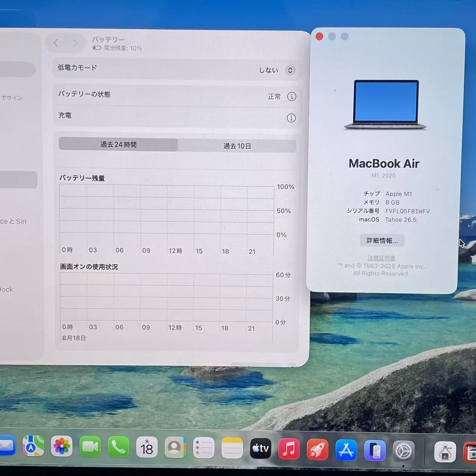
Task: Click チップ value Apple M1
Action: click(399, 194)
